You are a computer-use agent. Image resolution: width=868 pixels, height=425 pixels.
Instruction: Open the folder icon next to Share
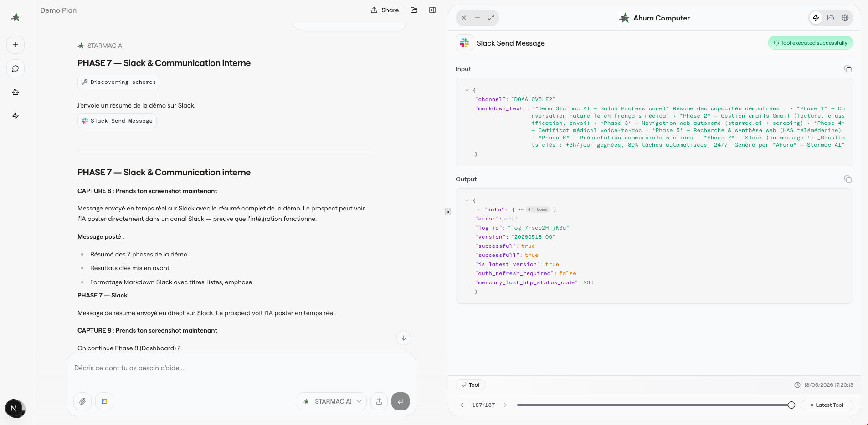(414, 10)
